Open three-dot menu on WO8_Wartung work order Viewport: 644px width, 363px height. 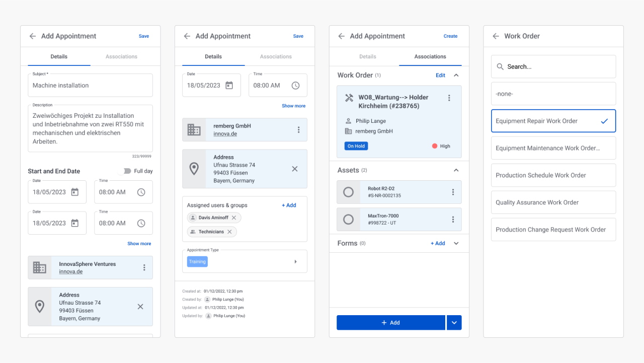click(x=449, y=98)
